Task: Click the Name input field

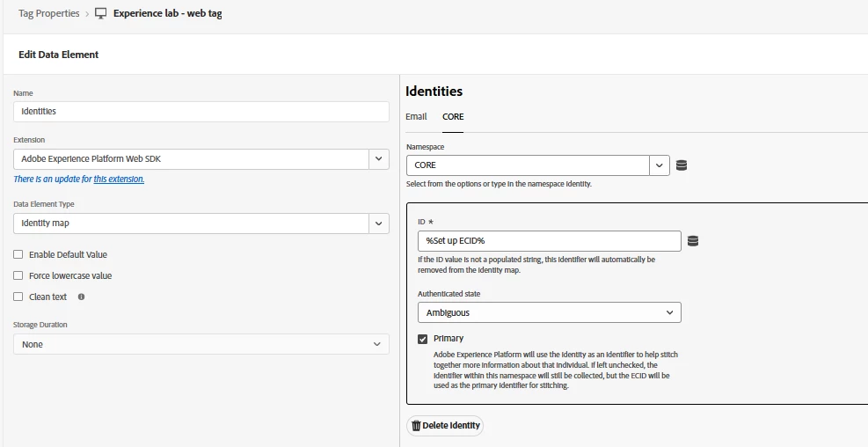Action: pos(201,112)
